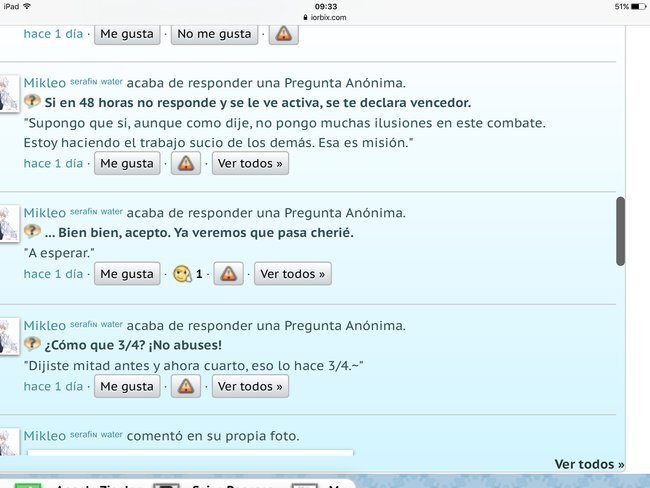This screenshot has height=488, width=650.
Task: Expand 'Ver todos »' on 'A esperar' post
Action: pos(292,274)
